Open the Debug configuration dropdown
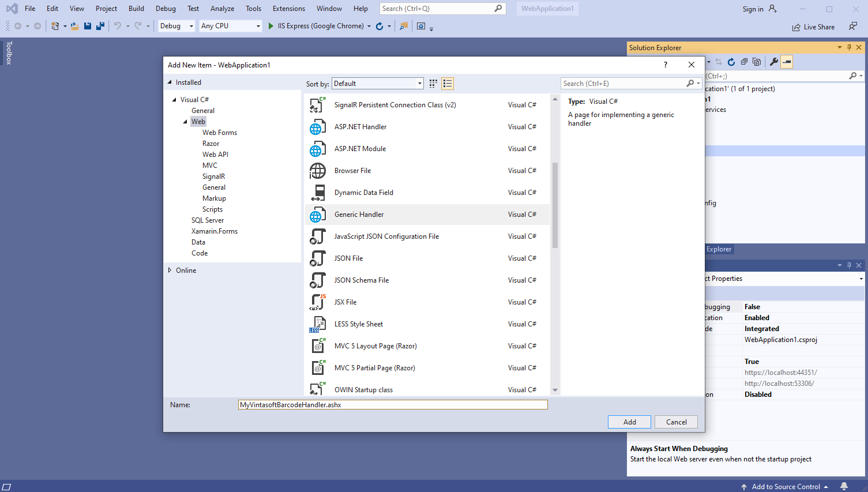 click(176, 26)
